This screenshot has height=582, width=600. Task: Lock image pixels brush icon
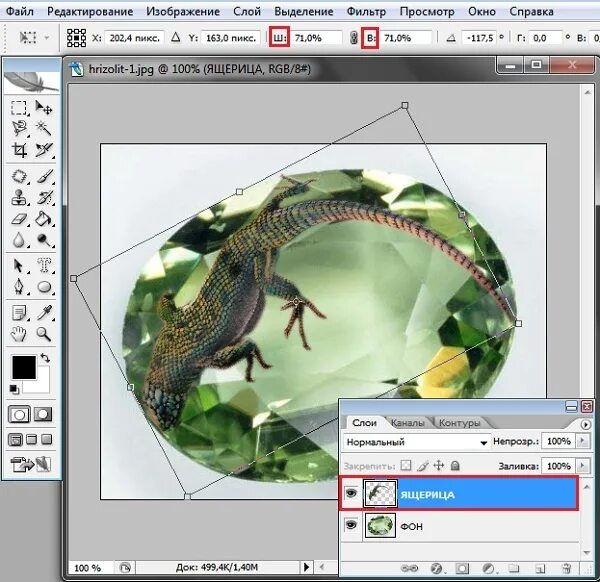pos(422,466)
